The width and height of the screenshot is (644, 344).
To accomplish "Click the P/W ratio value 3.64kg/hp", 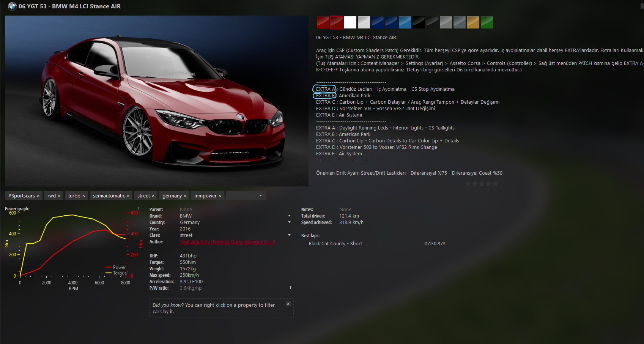I will coord(191,288).
